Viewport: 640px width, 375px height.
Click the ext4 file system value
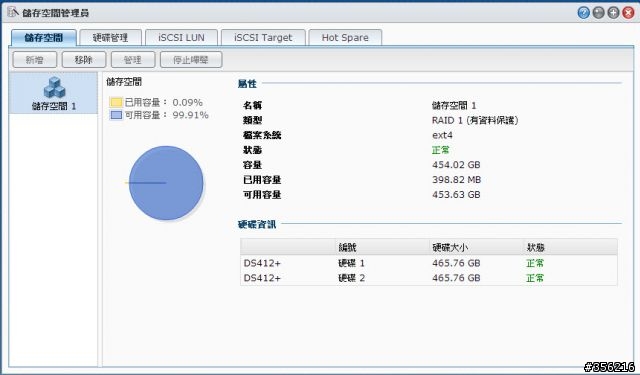coord(442,135)
